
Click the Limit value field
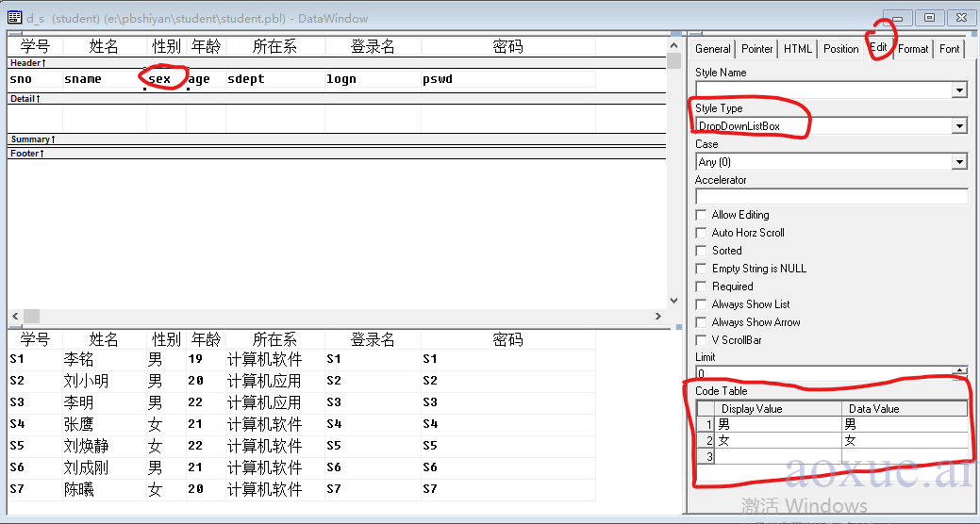point(823,373)
